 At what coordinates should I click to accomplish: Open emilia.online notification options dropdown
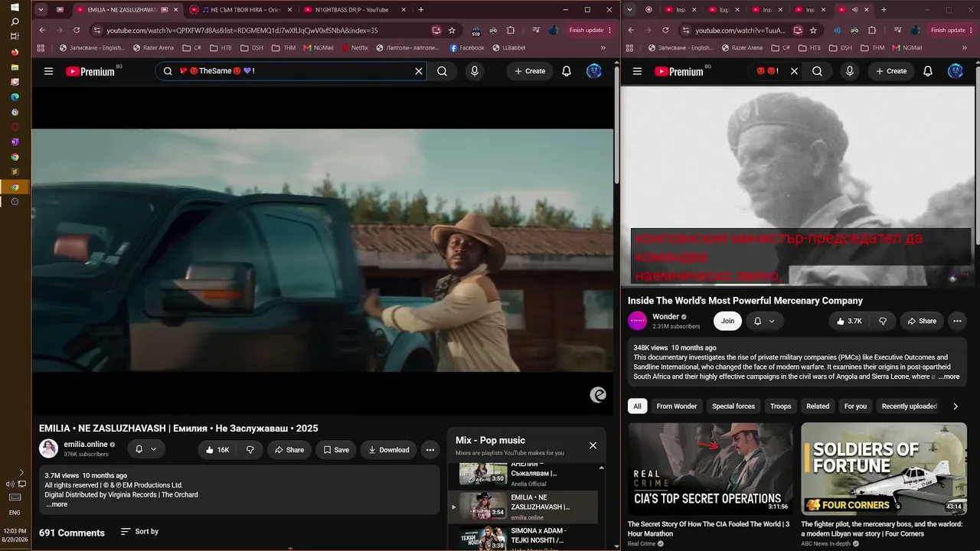(145, 449)
